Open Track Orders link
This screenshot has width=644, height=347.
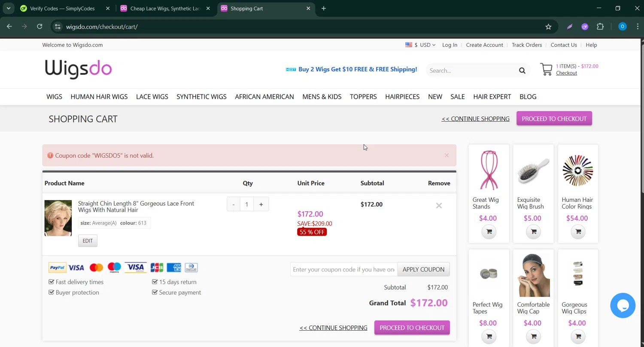click(x=527, y=45)
